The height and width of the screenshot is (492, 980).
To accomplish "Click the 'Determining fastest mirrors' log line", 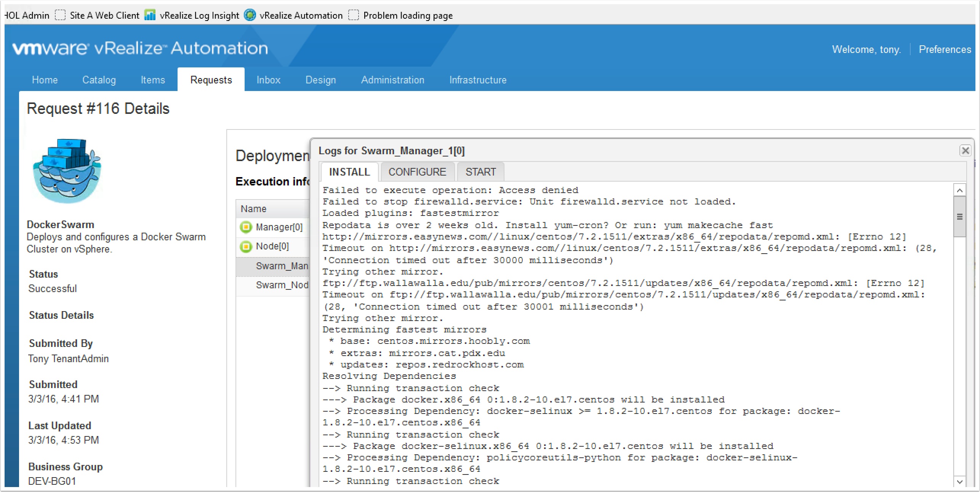I will tap(404, 329).
